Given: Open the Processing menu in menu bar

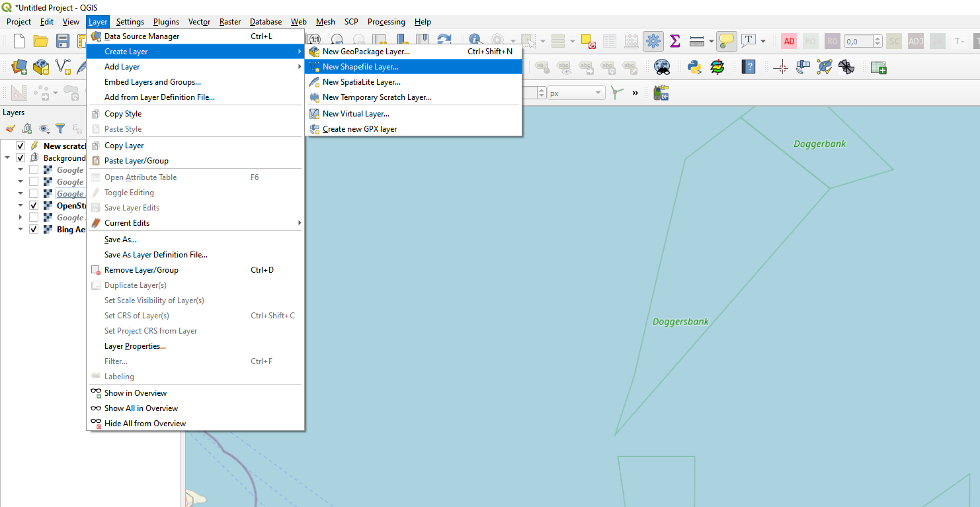Looking at the screenshot, I should 386,22.
